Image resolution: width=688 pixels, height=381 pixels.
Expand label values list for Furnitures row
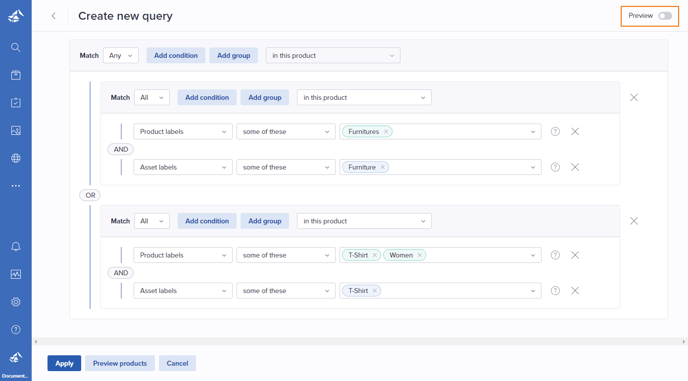click(533, 131)
